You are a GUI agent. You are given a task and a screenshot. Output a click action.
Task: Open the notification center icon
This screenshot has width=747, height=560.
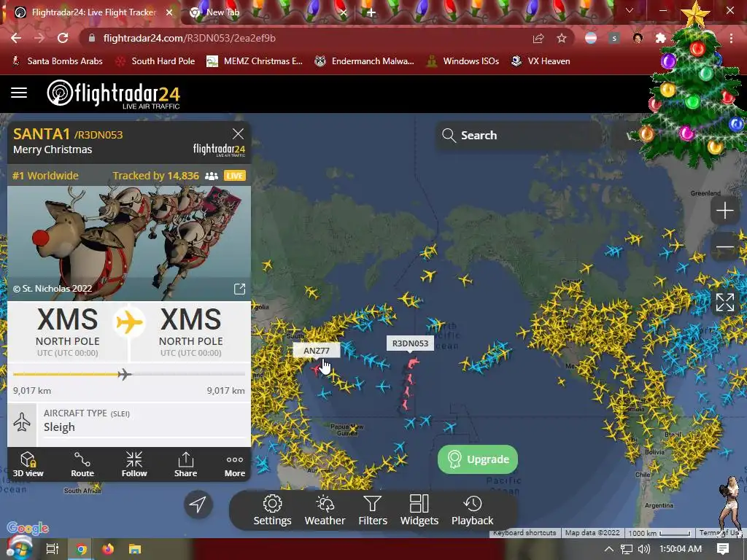point(723,549)
